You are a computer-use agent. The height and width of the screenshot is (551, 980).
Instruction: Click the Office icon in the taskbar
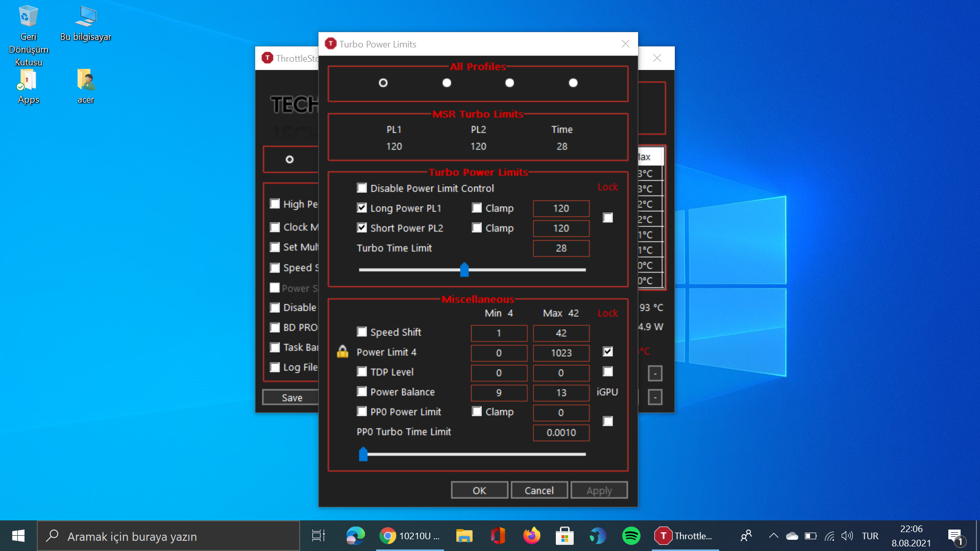[498, 536]
